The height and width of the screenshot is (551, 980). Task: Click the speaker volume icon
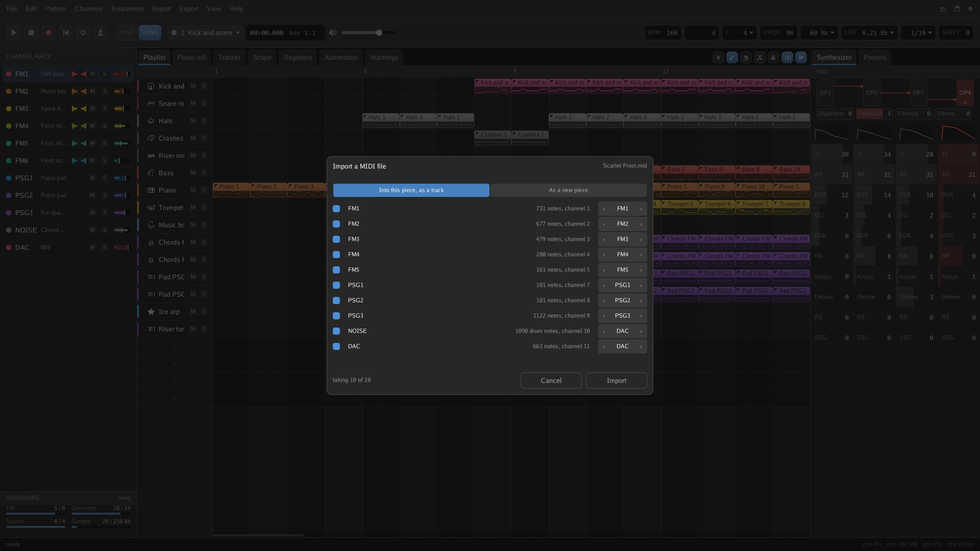333,33
